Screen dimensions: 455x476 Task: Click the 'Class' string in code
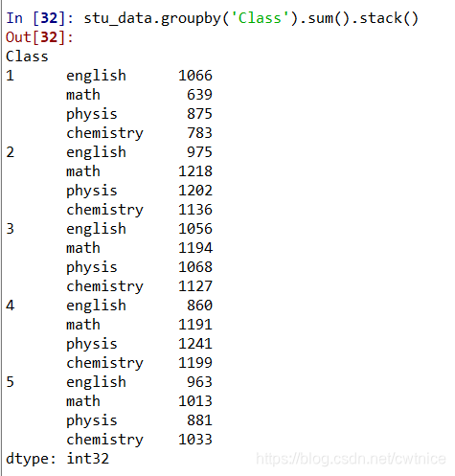260,18
